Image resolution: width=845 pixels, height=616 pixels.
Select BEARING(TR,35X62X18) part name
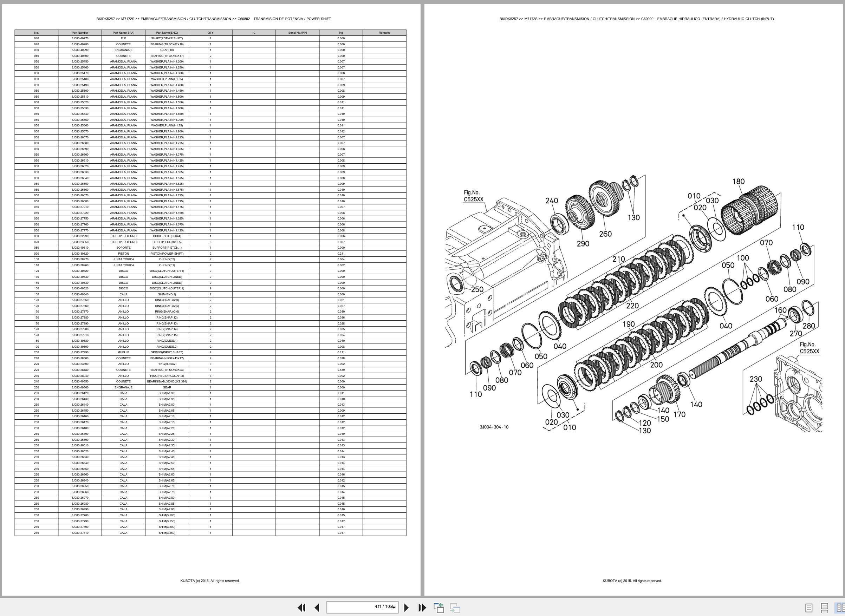167,44
